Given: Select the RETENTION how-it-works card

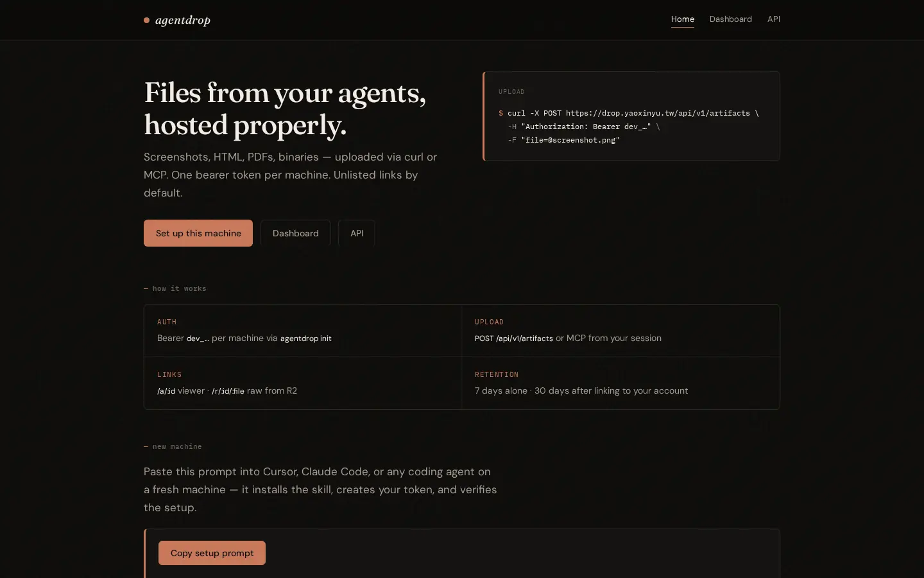Looking at the screenshot, I should tap(620, 383).
